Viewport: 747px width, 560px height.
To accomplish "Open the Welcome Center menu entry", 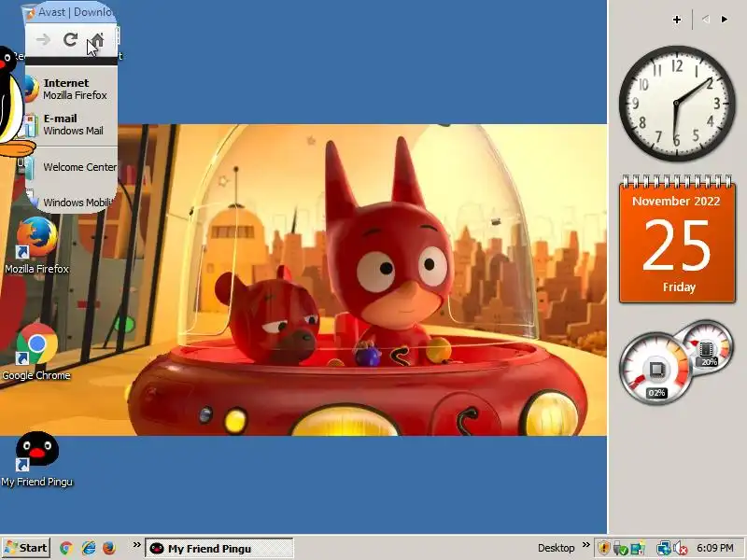I will pos(71,167).
